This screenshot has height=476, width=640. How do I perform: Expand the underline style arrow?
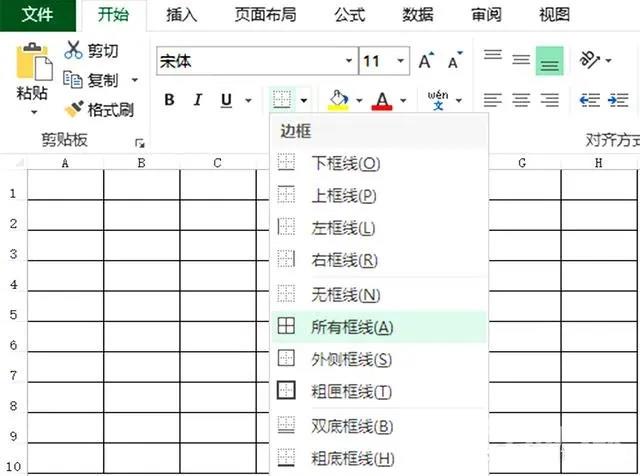tap(248, 100)
